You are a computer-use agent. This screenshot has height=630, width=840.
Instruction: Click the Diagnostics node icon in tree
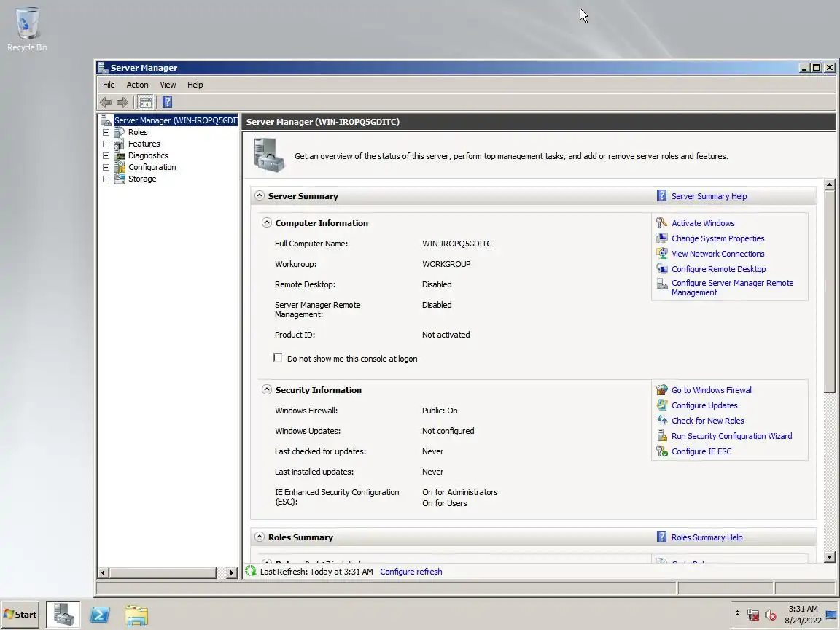pos(120,155)
